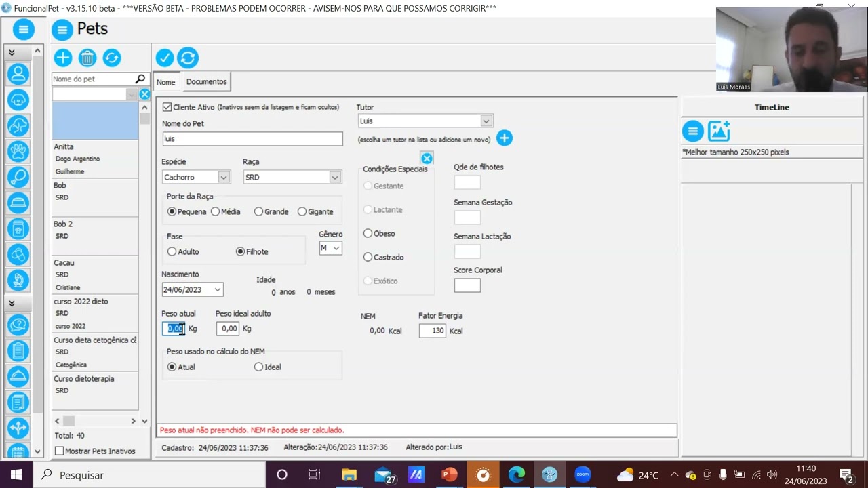868x488 pixels.
Task: Select the Castrado condition
Action: (x=368, y=257)
